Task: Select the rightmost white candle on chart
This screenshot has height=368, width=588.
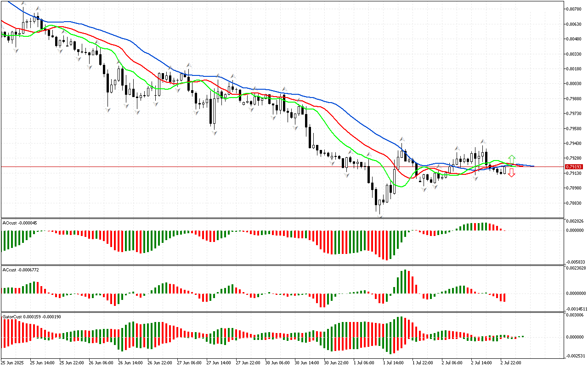Action: (x=504, y=170)
